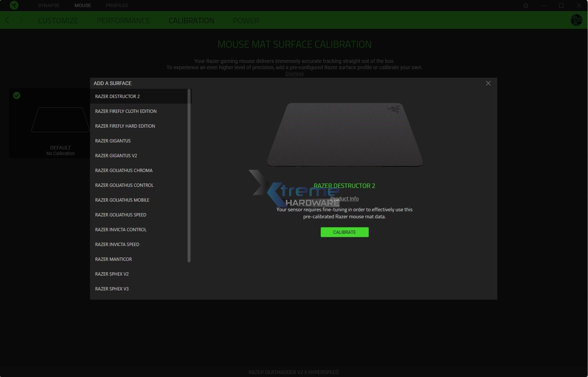Select the Default mouse mat thumbnail

(x=60, y=120)
